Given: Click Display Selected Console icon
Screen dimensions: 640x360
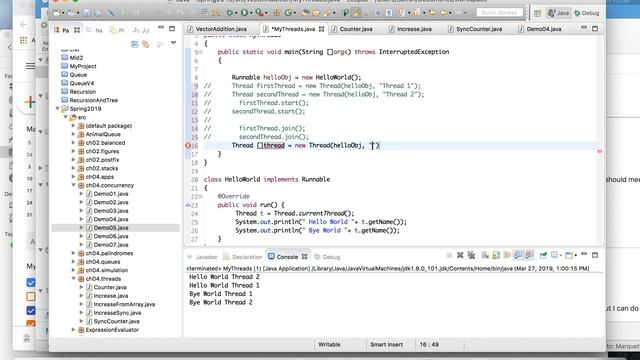Looking at the screenshot, I should (556, 255).
